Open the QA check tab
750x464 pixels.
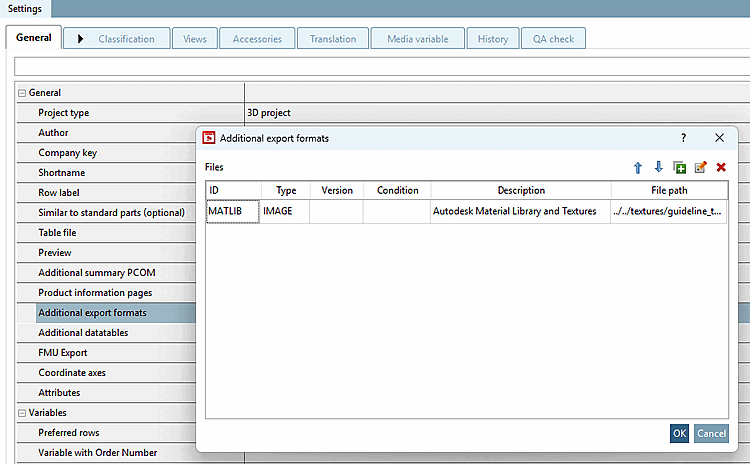(x=553, y=39)
